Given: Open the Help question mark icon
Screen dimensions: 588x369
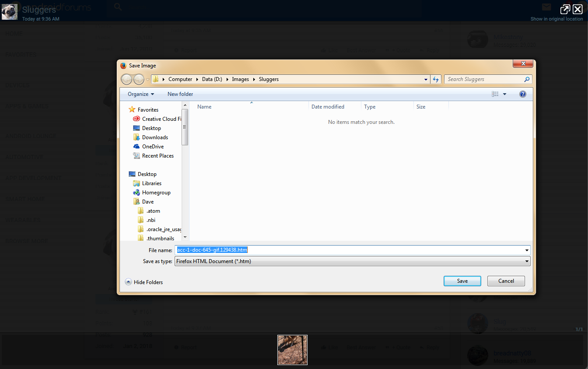Looking at the screenshot, I should click(x=522, y=94).
